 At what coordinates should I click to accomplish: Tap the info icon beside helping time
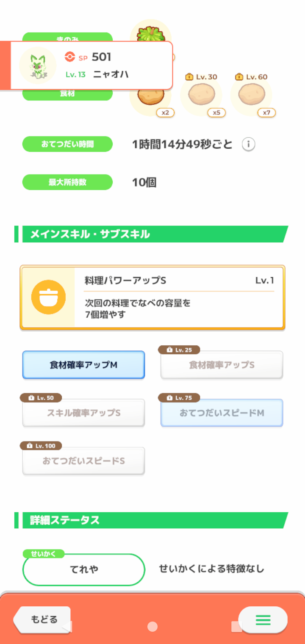[248, 144]
